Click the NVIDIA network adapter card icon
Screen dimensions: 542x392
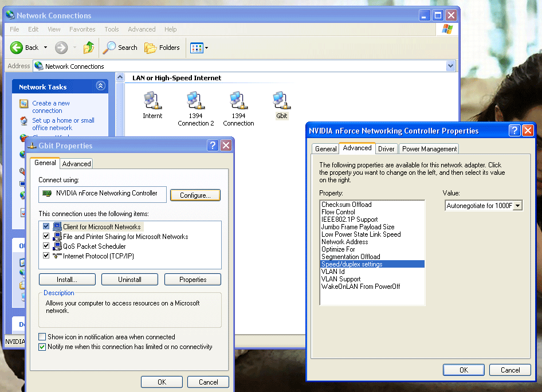click(46, 193)
